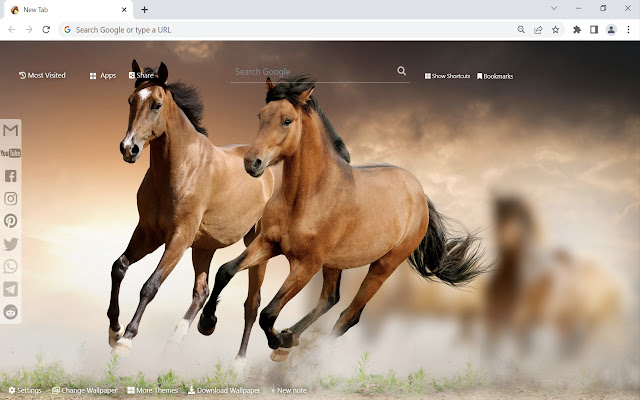Image resolution: width=640 pixels, height=400 pixels.
Task: Open the Extensions puzzle icon
Action: pos(577,29)
